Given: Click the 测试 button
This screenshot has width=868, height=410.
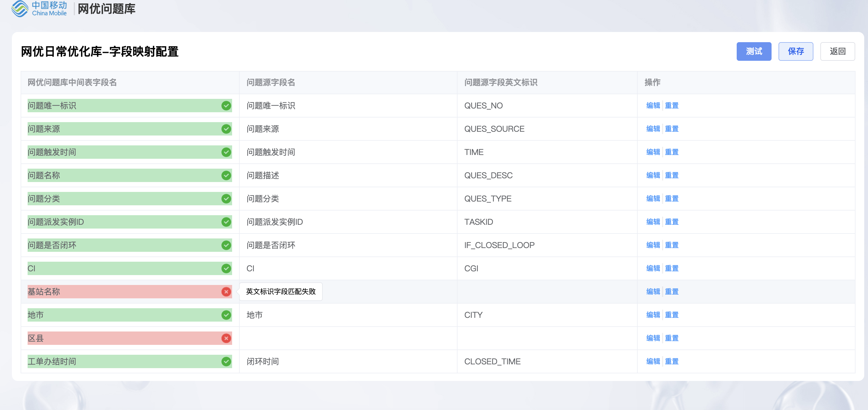Looking at the screenshot, I should point(754,51).
